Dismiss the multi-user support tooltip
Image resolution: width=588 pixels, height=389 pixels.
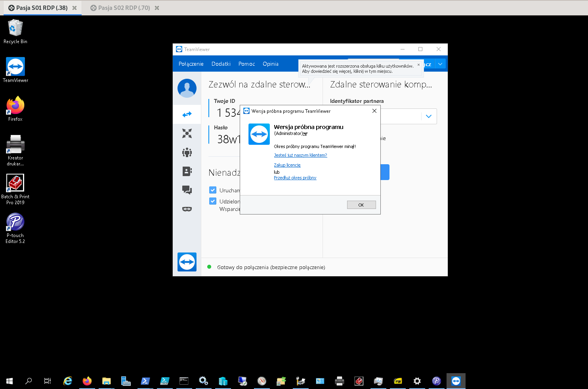click(418, 65)
